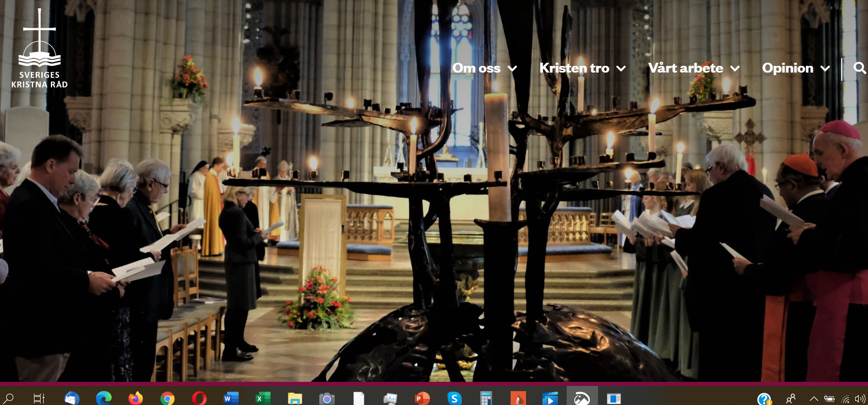Expand the chevron next to Vårt arbete
The width and height of the screenshot is (868, 405).
735,68
